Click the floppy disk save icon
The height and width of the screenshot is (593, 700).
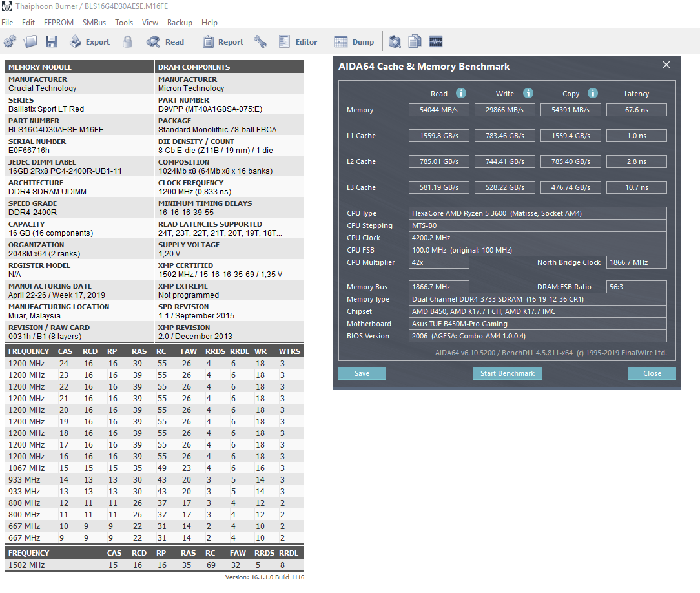tap(52, 41)
